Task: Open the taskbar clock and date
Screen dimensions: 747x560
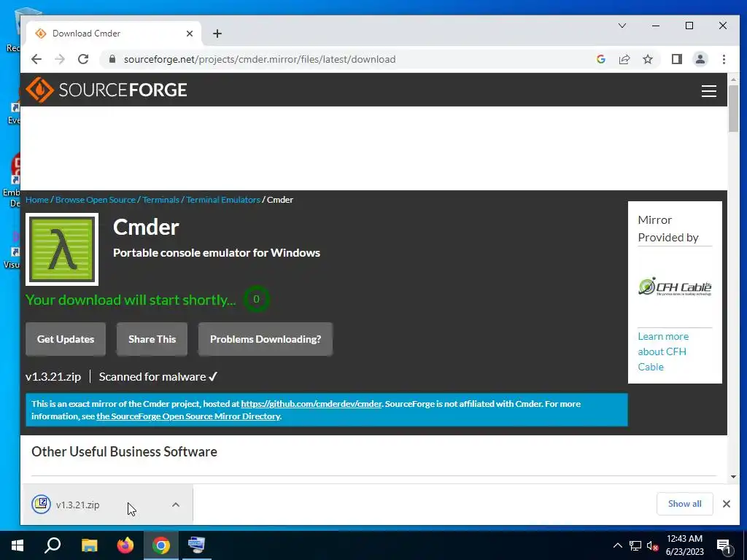Action: point(684,545)
